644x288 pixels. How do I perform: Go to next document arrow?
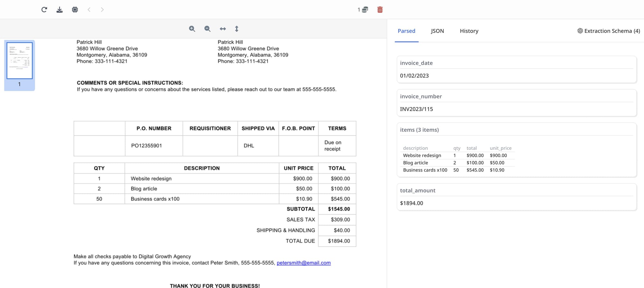[102, 10]
